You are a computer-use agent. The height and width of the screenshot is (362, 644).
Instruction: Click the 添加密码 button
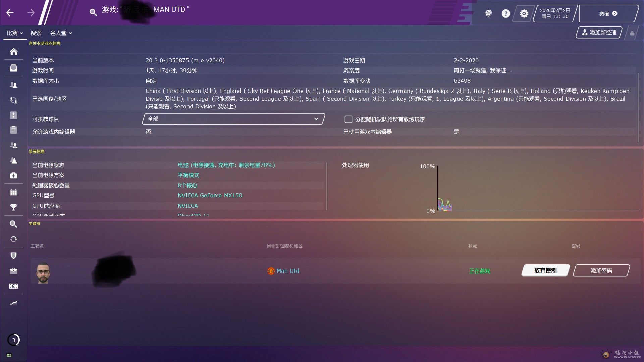point(601,270)
